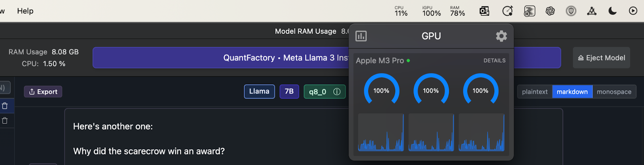Open DETAILS in the GPU popup

pos(495,61)
